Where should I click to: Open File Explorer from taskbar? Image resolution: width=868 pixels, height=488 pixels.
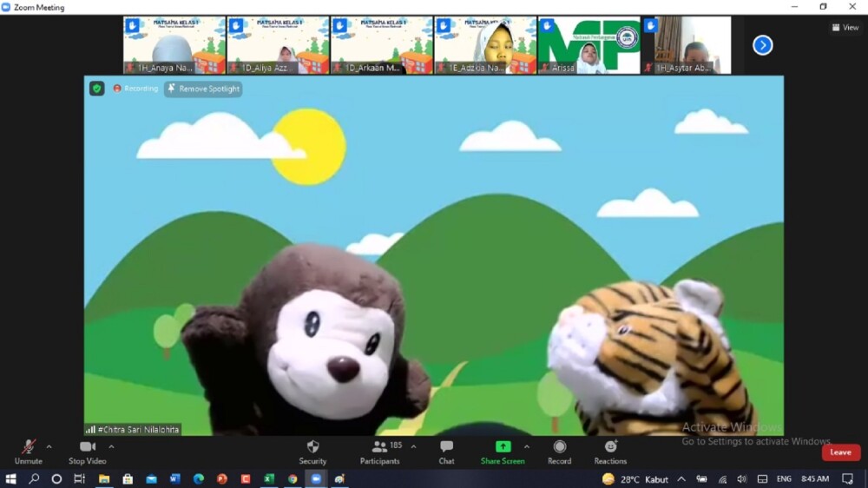[104, 478]
